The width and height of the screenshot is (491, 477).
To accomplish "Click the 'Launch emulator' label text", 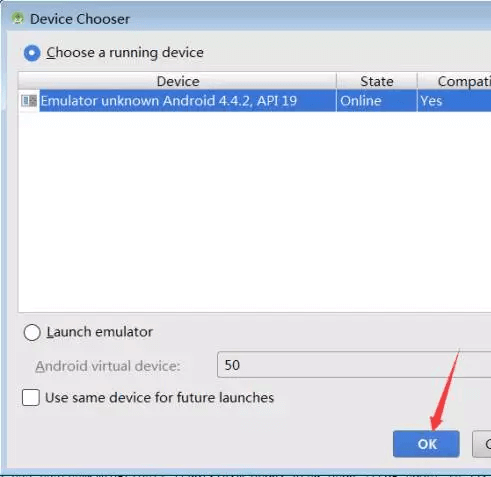I will click(x=100, y=332).
